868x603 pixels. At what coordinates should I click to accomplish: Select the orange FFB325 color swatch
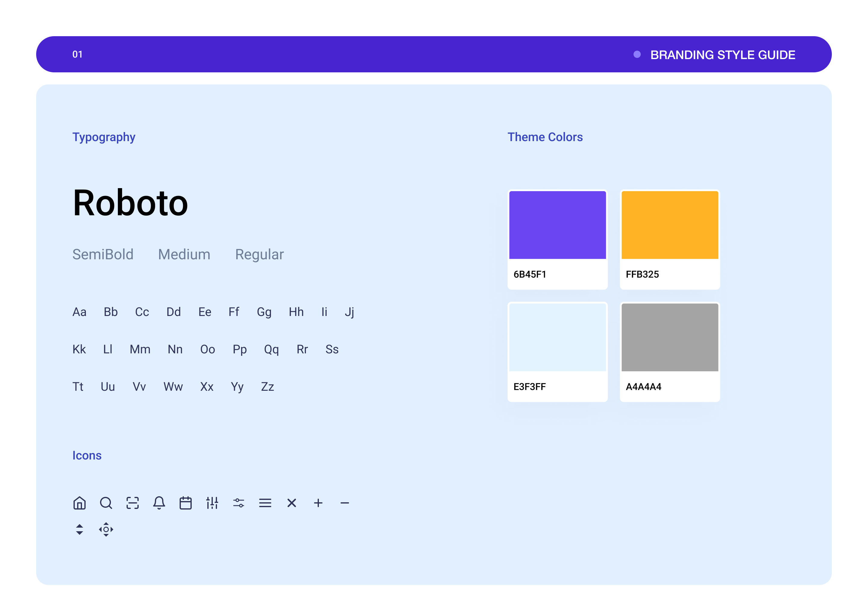click(x=669, y=225)
